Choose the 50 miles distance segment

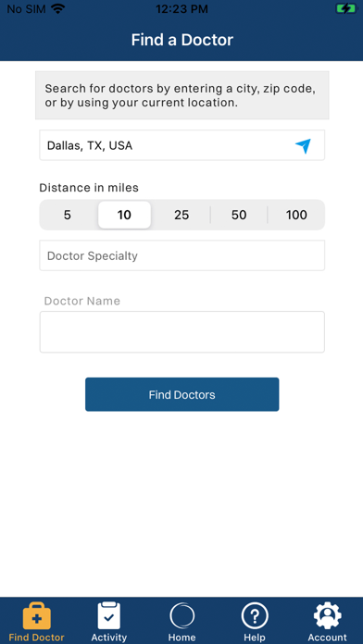tap(239, 215)
